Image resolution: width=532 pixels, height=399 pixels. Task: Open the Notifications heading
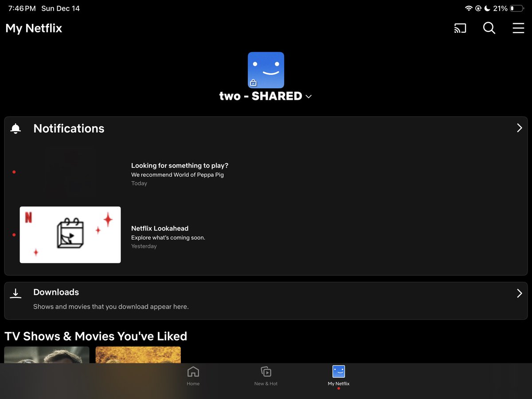pos(69,129)
